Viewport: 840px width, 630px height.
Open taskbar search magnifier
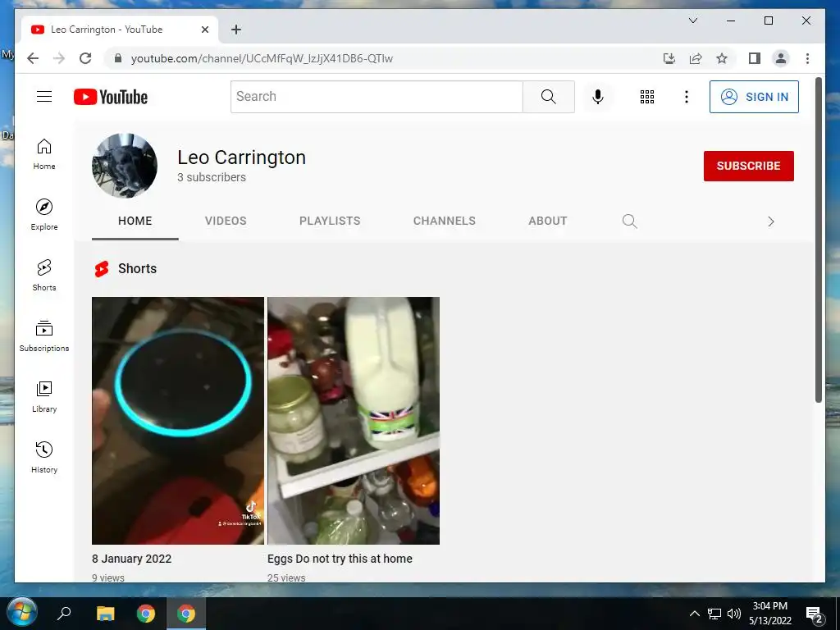(64, 613)
